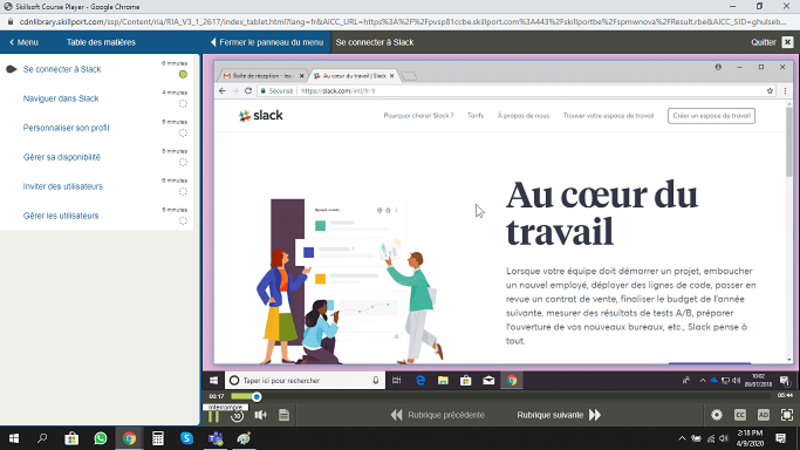This screenshot has height=450, width=800.
Task: Open File Explorer in video taskbar
Action: (443, 381)
